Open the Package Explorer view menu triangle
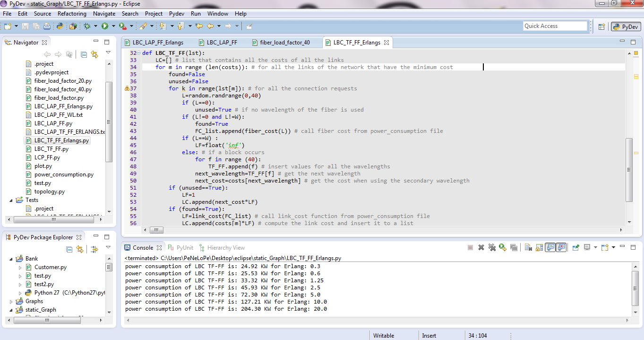This screenshot has width=644, height=340. pos(108,247)
